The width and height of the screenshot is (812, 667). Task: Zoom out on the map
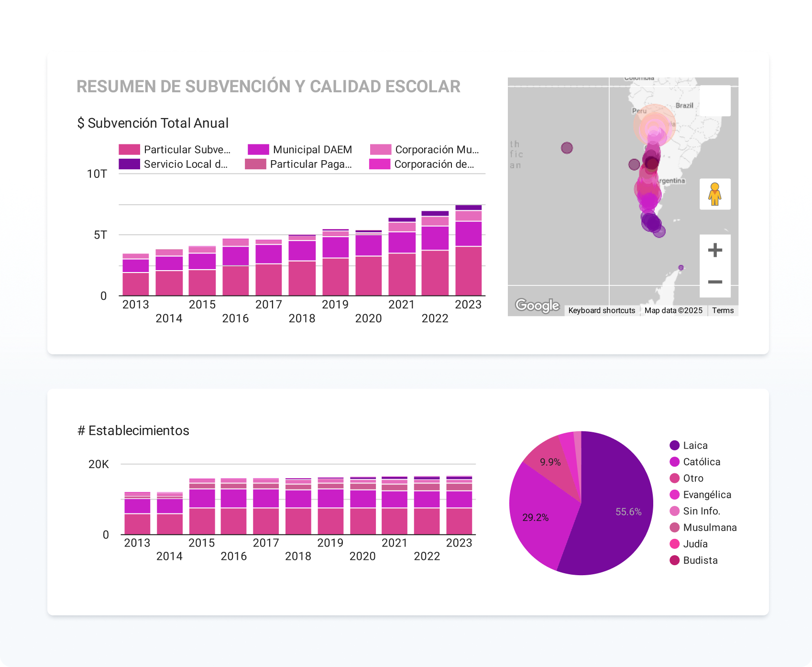click(715, 282)
